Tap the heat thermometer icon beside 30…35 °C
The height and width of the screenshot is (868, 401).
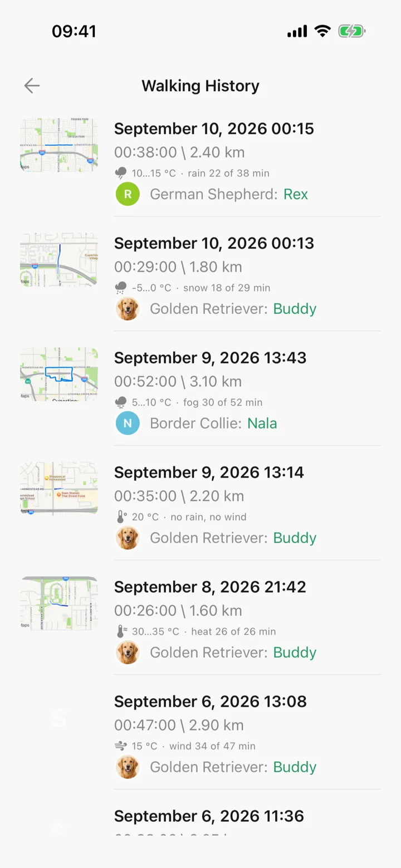[x=121, y=632]
